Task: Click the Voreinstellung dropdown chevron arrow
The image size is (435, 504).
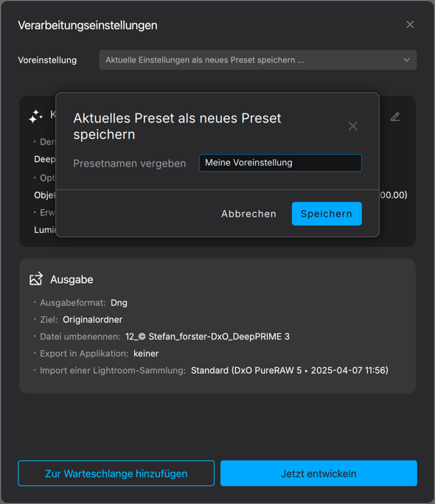Action: pyautogui.click(x=407, y=60)
